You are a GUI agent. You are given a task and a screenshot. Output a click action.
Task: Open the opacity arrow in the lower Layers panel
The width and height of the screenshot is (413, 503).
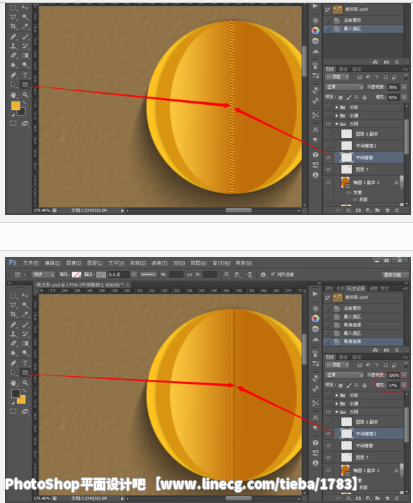404,375
